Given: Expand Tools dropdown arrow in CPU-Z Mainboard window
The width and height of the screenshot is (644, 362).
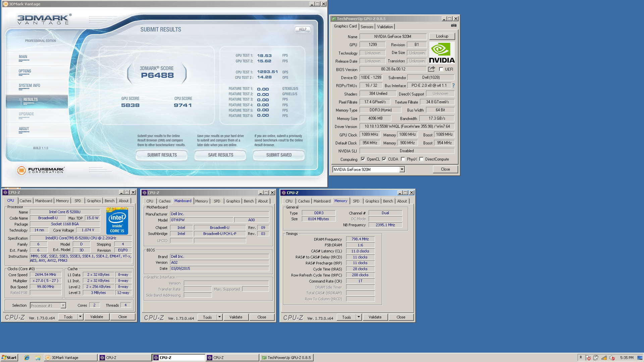Looking at the screenshot, I should [219, 317].
